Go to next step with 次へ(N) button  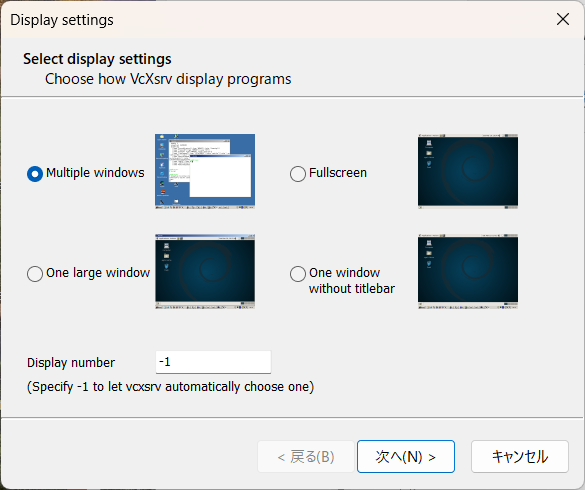406,456
